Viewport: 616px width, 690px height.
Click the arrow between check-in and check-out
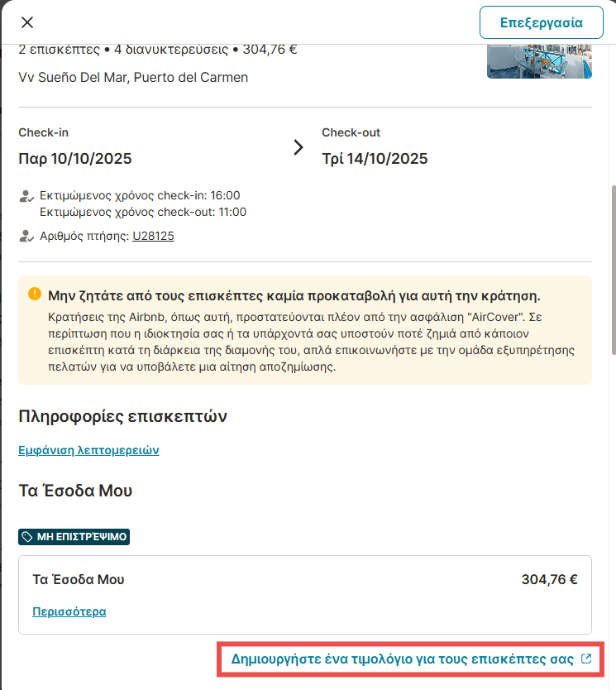click(298, 148)
